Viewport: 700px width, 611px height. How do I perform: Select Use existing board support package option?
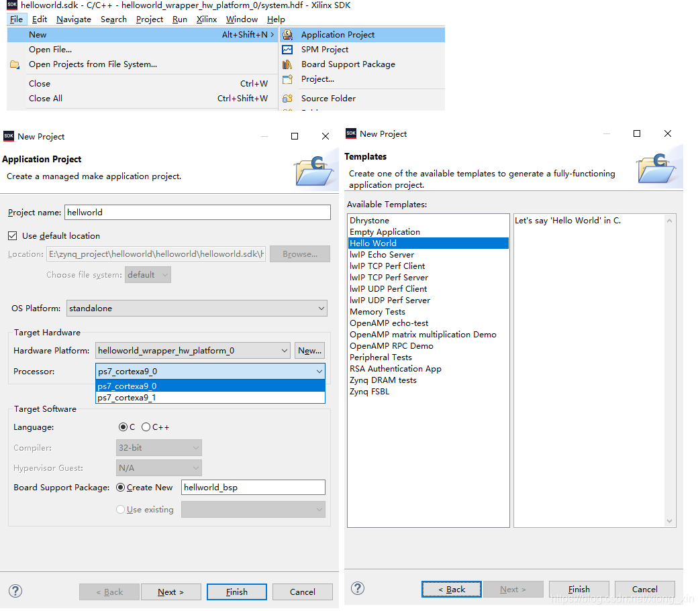pyautogui.click(x=121, y=509)
